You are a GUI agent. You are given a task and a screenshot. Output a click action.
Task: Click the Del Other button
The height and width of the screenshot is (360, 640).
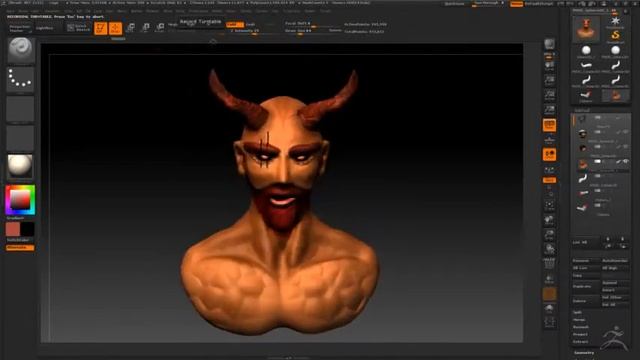pos(615,298)
